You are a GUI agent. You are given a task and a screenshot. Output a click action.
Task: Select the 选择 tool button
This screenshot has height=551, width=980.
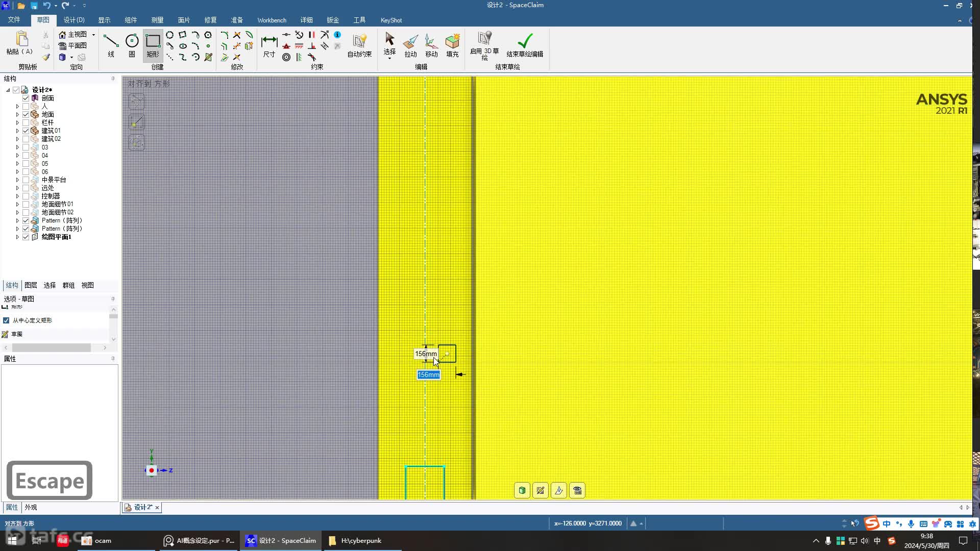[389, 45]
